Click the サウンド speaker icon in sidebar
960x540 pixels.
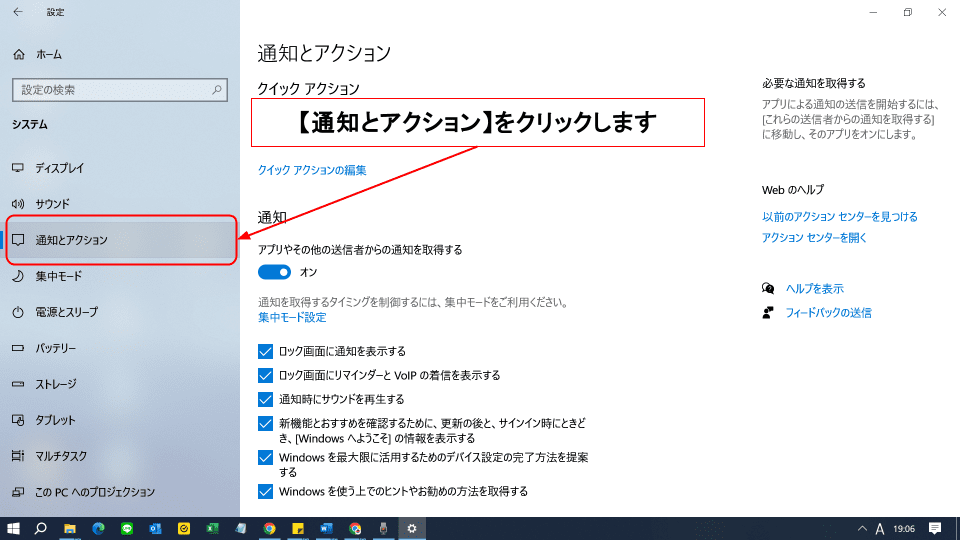(x=18, y=204)
